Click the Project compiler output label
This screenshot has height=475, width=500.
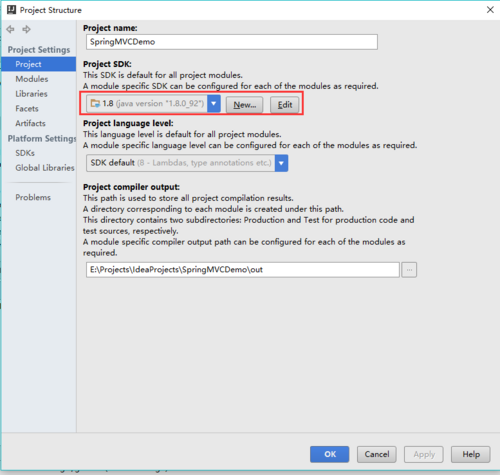coord(131,187)
